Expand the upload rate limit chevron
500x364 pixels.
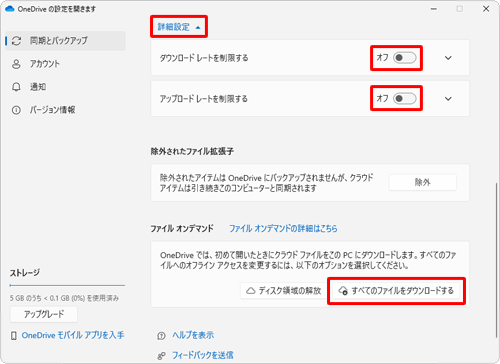point(448,99)
